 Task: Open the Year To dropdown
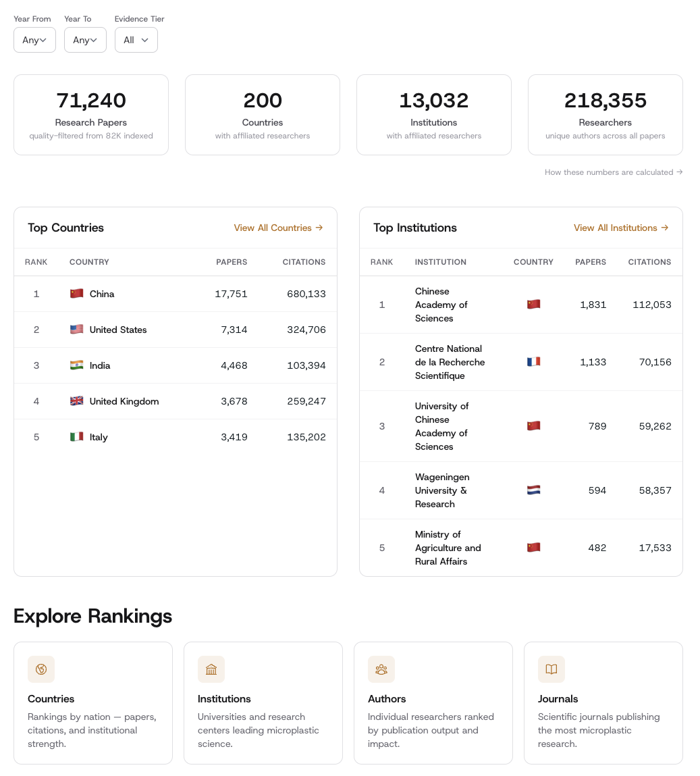85,40
